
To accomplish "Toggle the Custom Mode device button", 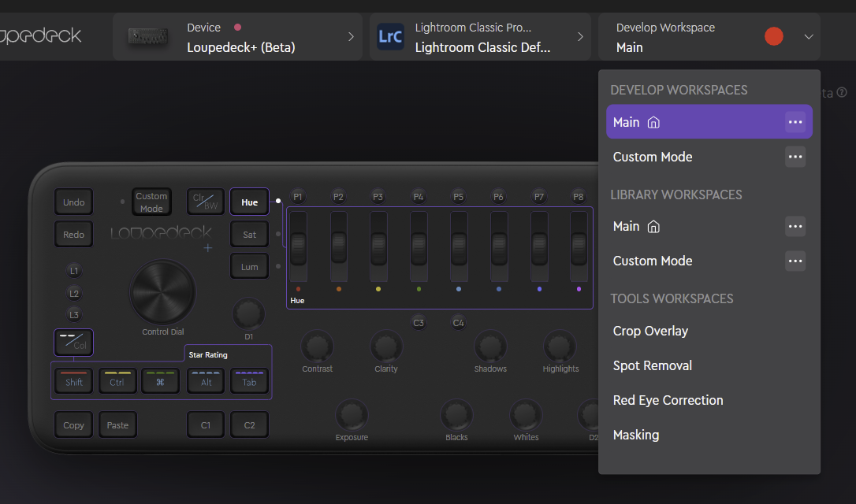I will (x=151, y=202).
